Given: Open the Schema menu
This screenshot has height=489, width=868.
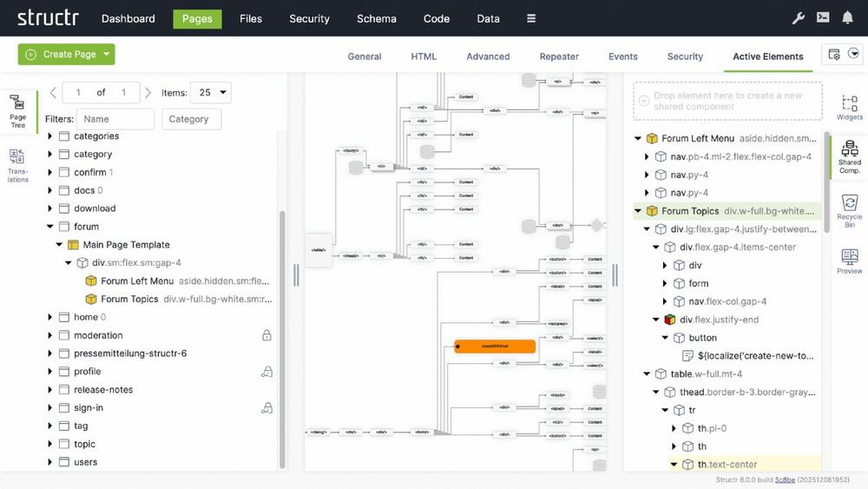Looking at the screenshot, I should coord(376,18).
